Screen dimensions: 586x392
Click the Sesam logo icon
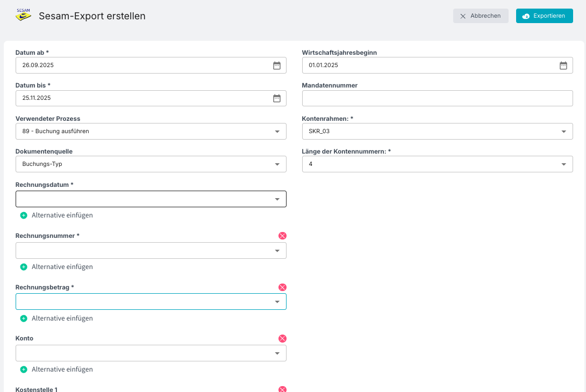coord(23,16)
